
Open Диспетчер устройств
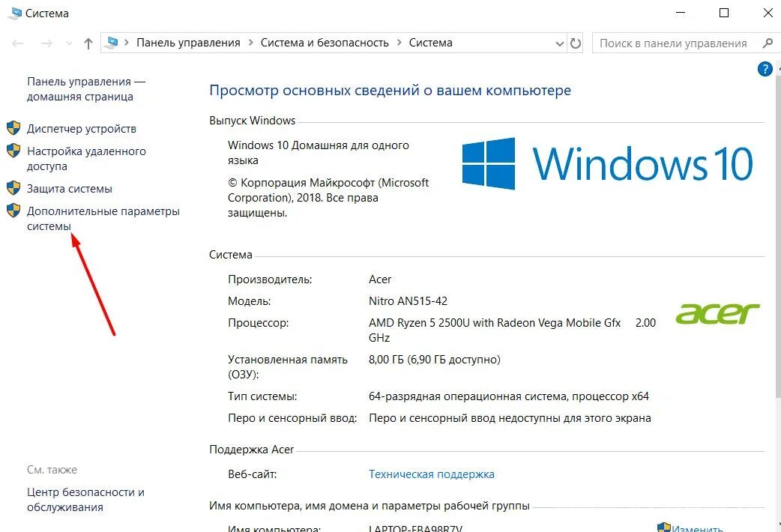(x=81, y=129)
